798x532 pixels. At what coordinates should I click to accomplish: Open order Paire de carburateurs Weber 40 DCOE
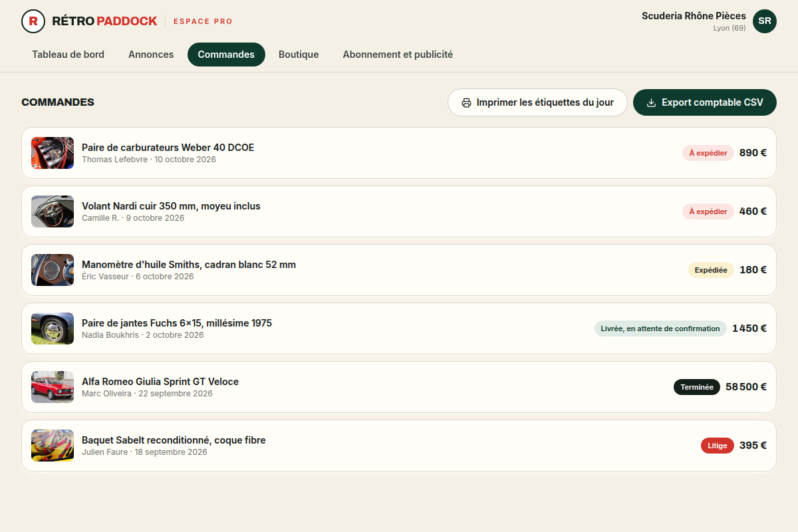point(399,153)
